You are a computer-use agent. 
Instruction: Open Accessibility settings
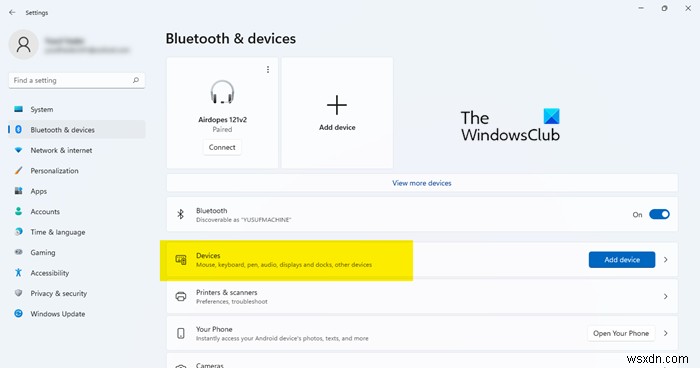tap(77, 273)
